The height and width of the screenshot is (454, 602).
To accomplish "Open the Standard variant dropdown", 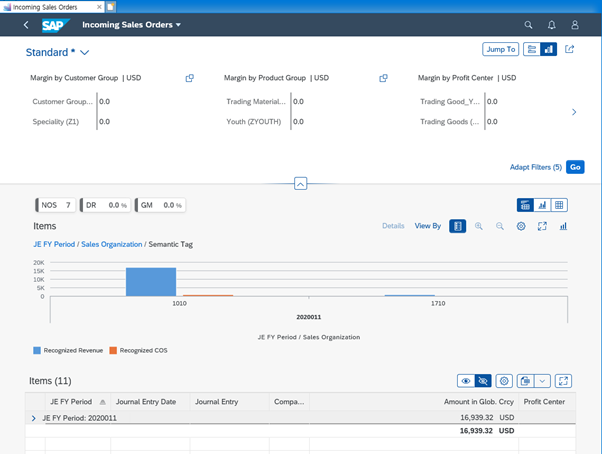I will pos(84,53).
